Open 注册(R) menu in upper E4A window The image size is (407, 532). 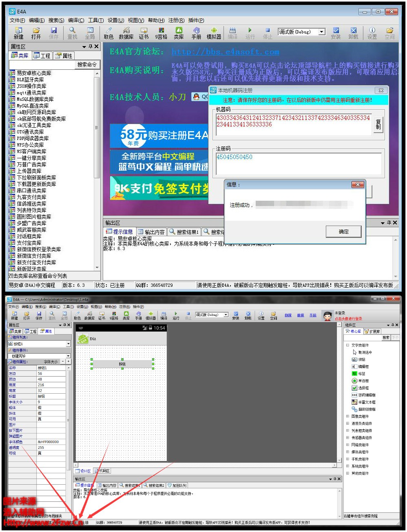[x=176, y=20]
